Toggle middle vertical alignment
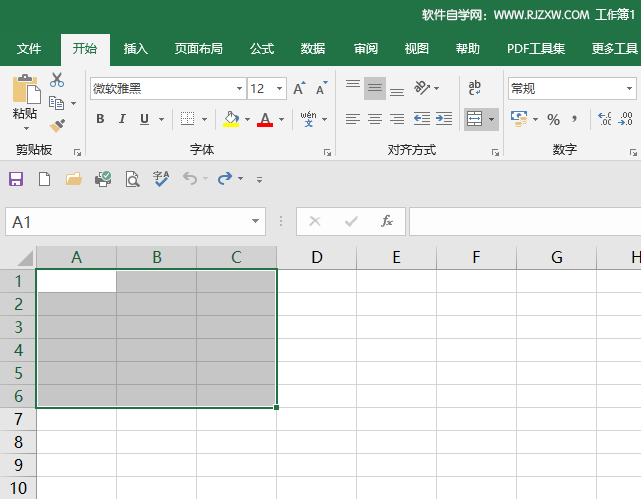This screenshot has width=641, height=499. (375, 88)
